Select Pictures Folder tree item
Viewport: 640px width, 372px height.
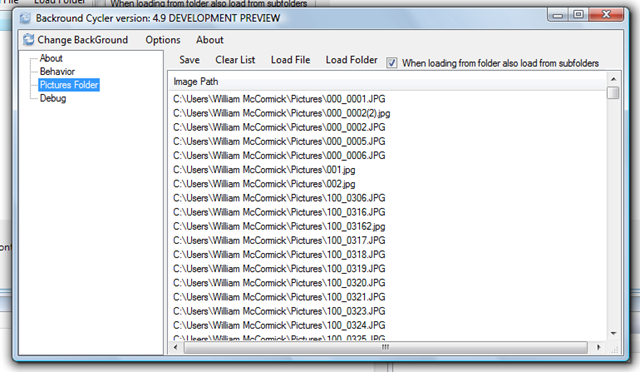pos(69,85)
